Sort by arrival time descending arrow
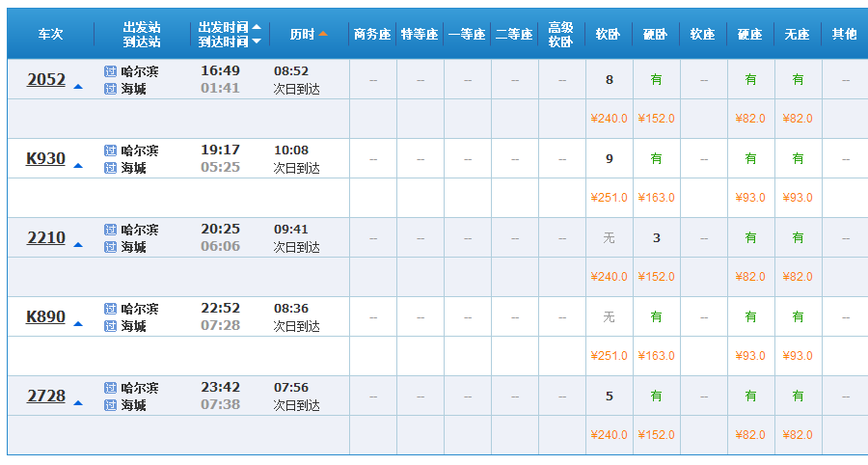 point(257,41)
